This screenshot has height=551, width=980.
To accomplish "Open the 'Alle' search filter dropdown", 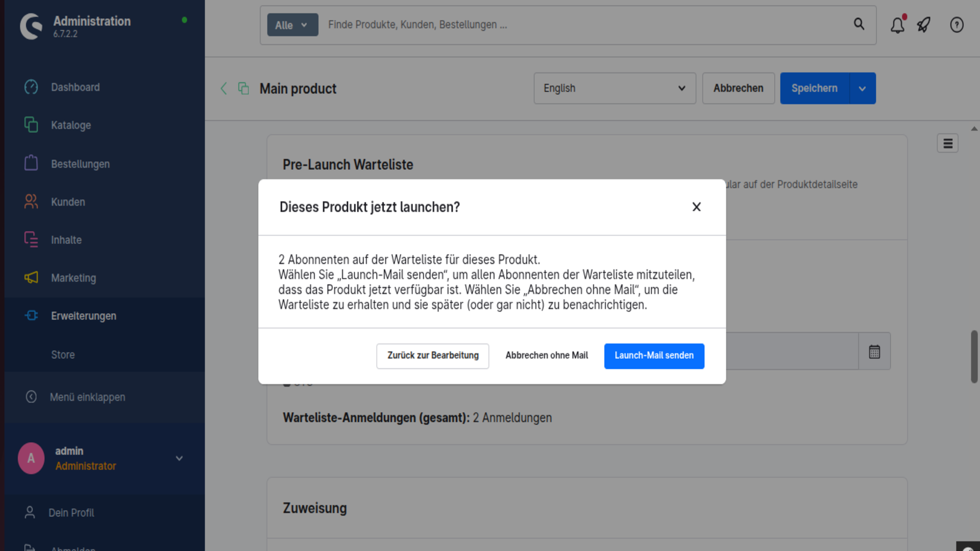I will pos(292,25).
